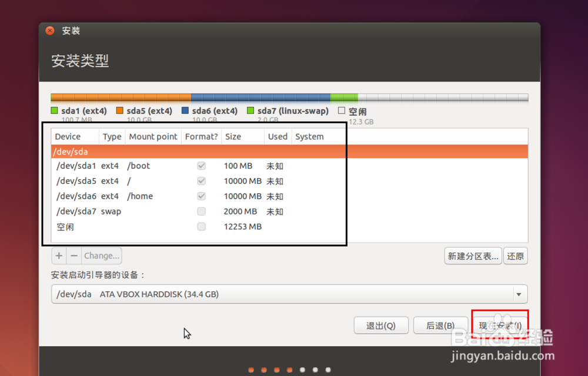Click the "+" icon to add a partition

pyautogui.click(x=58, y=256)
